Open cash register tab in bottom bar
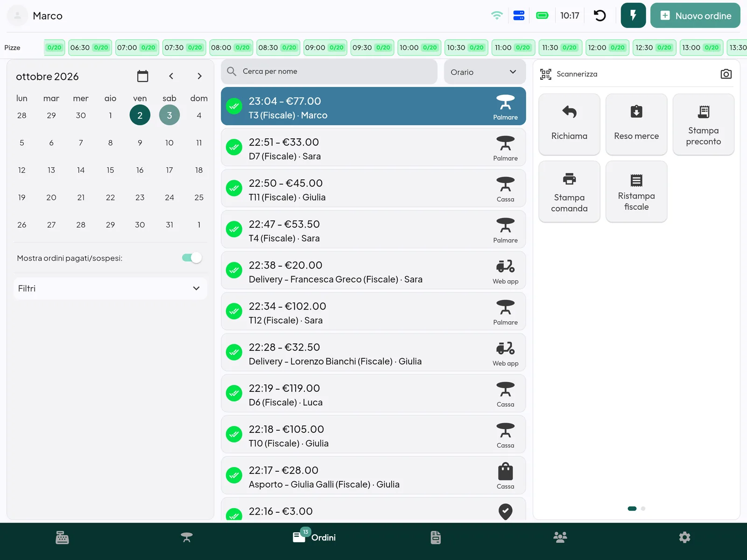Image resolution: width=747 pixels, height=560 pixels. coord(62,538)
